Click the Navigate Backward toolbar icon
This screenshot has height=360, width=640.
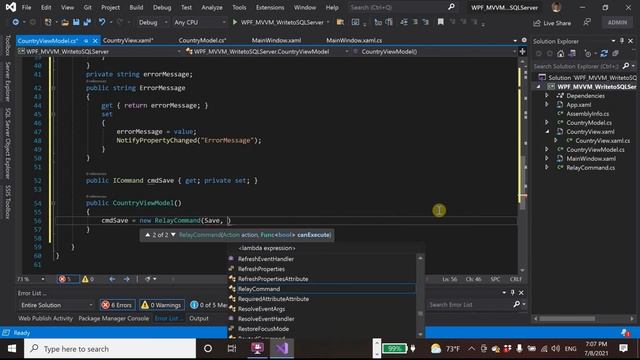click(16, 22)
